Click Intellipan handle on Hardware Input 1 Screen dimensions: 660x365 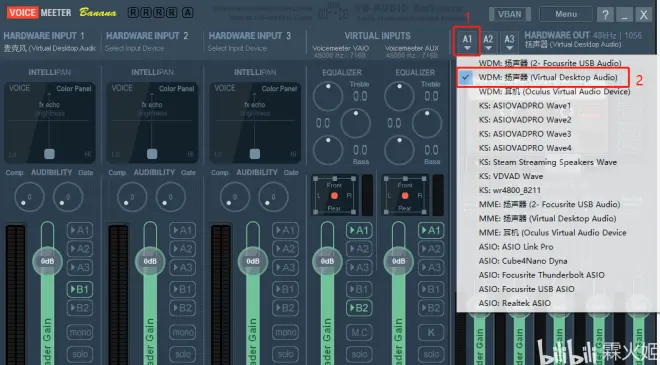(49, 154)
